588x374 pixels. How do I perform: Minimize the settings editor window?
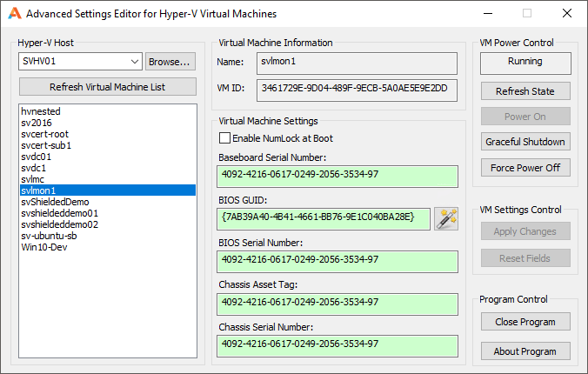488,14
